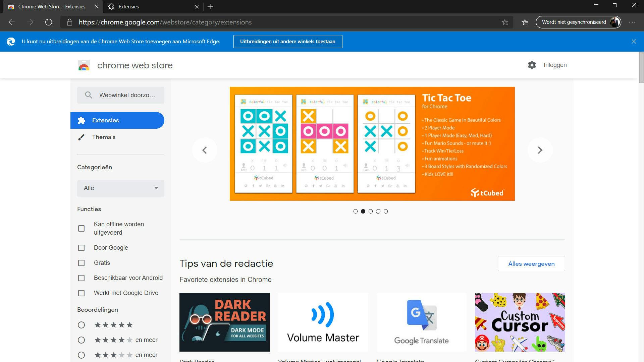The image size is (644, 362).
Task: Open Alles weergeven for Tips van de redactie
Action: point(531,263)
